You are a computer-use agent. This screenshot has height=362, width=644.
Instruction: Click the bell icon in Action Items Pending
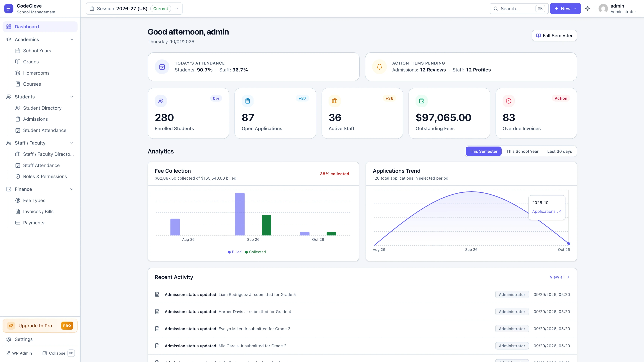(x=379, y=67)
